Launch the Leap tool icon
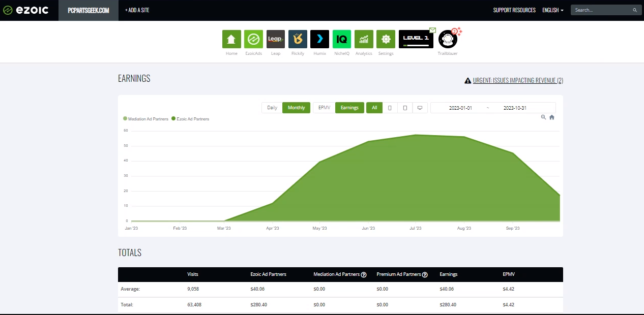The image size is (644, 315). tap(276, 39)
